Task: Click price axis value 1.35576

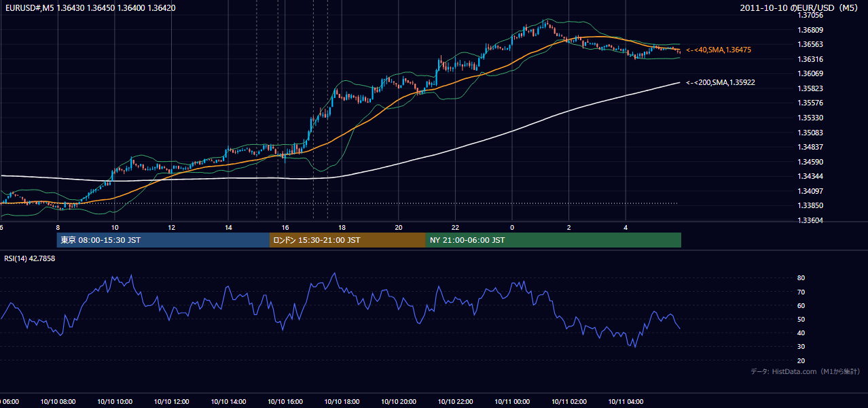Action: click(x=812, y=103)
